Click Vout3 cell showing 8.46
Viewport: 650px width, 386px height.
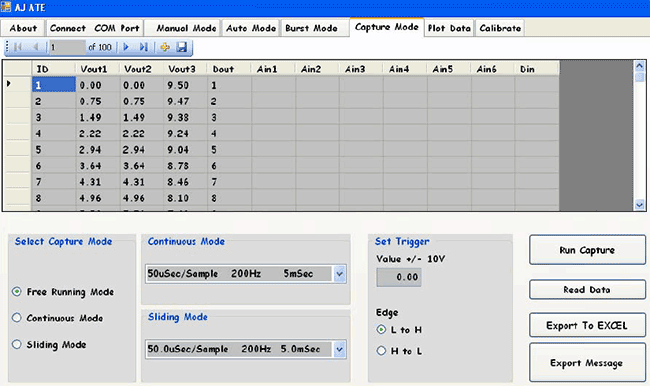pyautogui.click(x=185, y=182)
